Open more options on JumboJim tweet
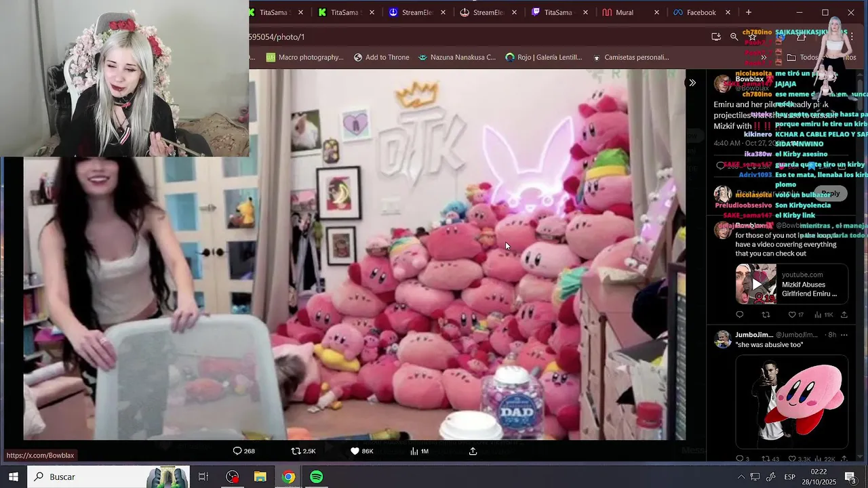Image resolution: width=868 pixels, height=488 pixels. (x=844, y=335)
